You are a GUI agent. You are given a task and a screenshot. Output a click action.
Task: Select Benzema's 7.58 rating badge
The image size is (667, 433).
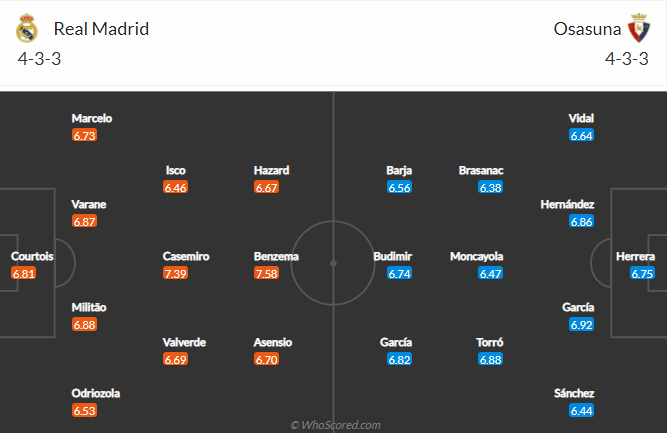click(266, 273)
